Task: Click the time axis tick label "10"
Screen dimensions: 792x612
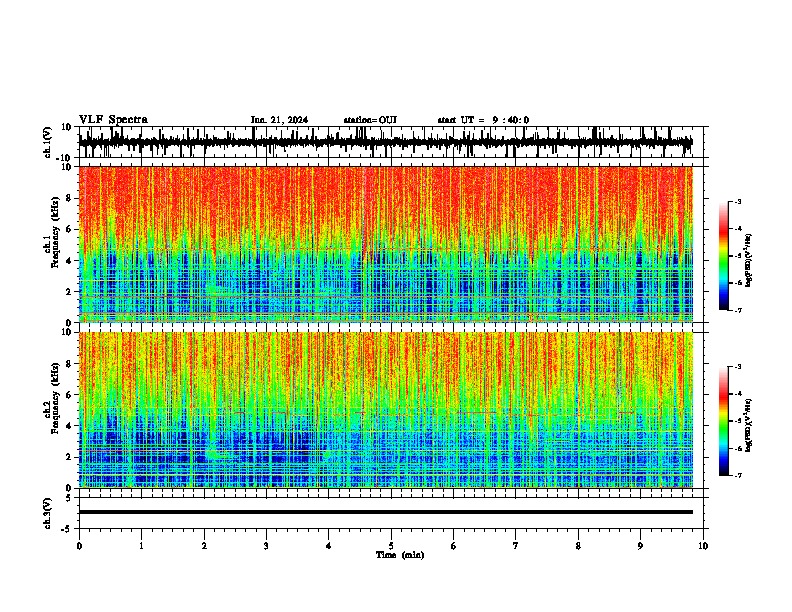Action: 703,546
